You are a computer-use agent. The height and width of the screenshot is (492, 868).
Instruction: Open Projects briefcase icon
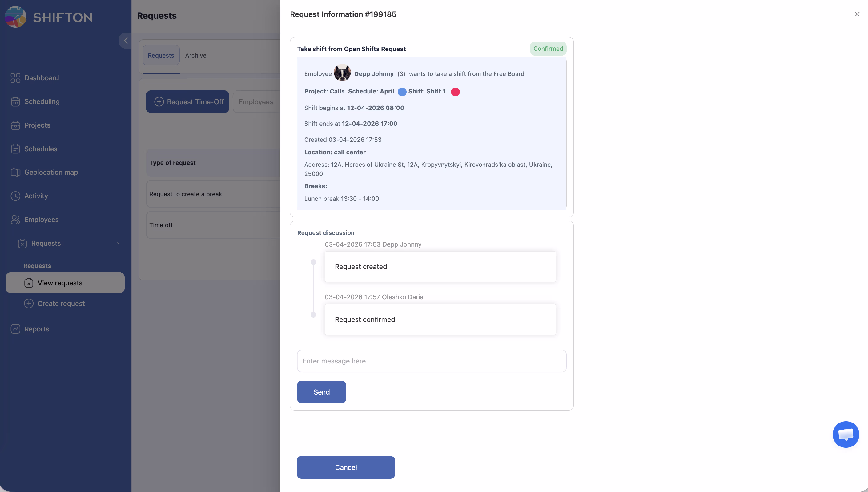pyautogui.click(x=15, y=125)
